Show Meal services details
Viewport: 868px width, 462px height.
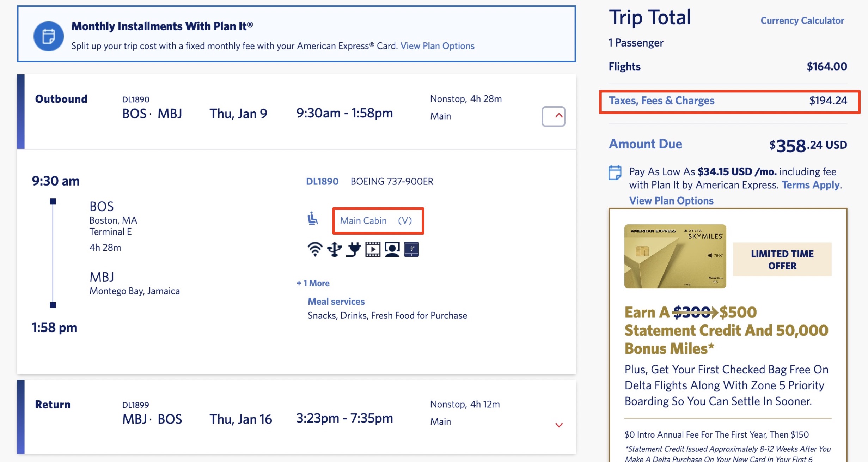pos(336,301)
